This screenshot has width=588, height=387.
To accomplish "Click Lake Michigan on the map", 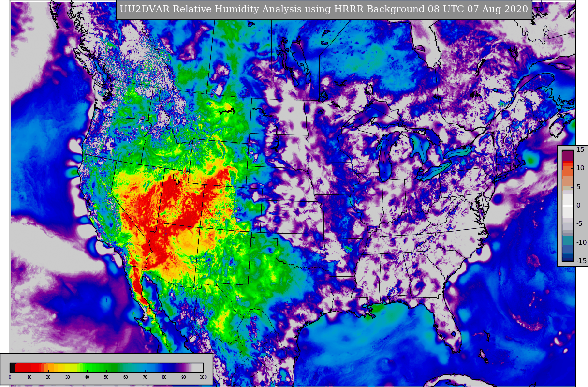I will tap(385, 157).
